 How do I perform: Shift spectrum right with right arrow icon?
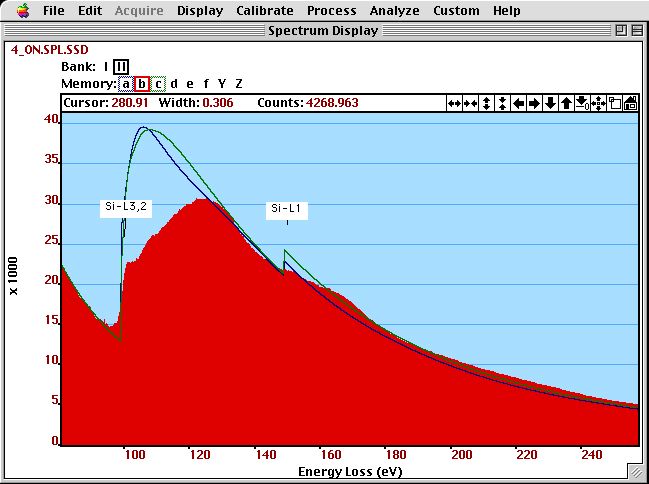pos(534,103)
